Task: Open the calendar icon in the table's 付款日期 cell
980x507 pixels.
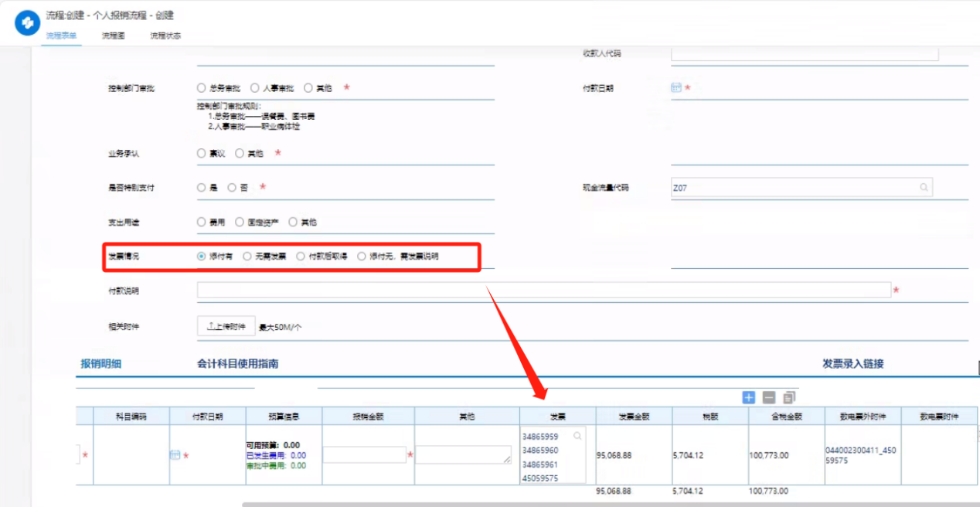Action: click(x=175, y=455)
